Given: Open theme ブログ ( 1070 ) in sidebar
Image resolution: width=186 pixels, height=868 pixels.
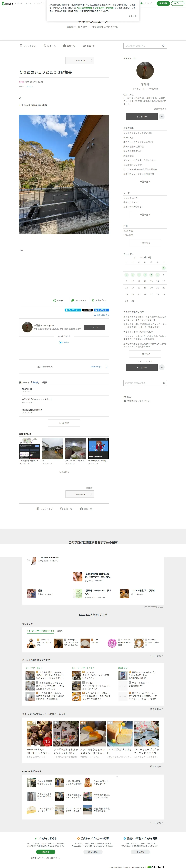Looking at the screenshot, I should pos(131,198).
